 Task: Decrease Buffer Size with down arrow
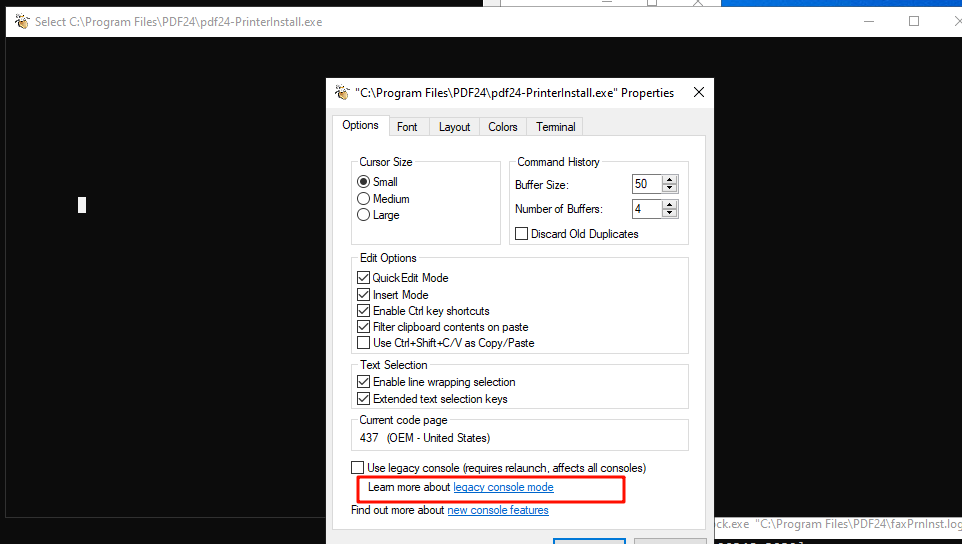tap(670, 189)
